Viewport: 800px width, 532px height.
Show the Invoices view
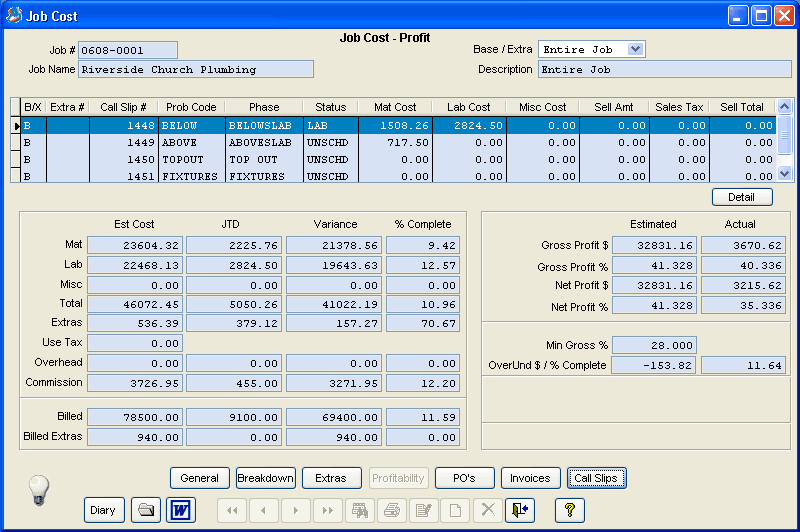click(x=531, y=478)
